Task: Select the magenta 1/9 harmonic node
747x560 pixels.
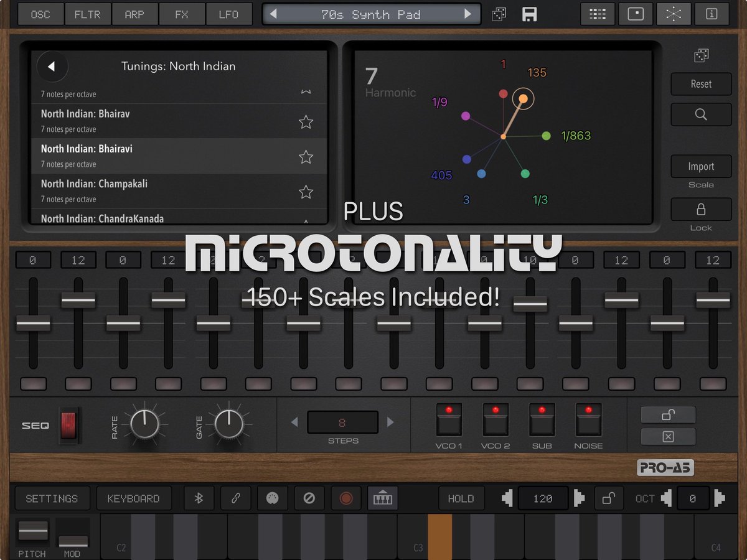Action: coord(466,116)
